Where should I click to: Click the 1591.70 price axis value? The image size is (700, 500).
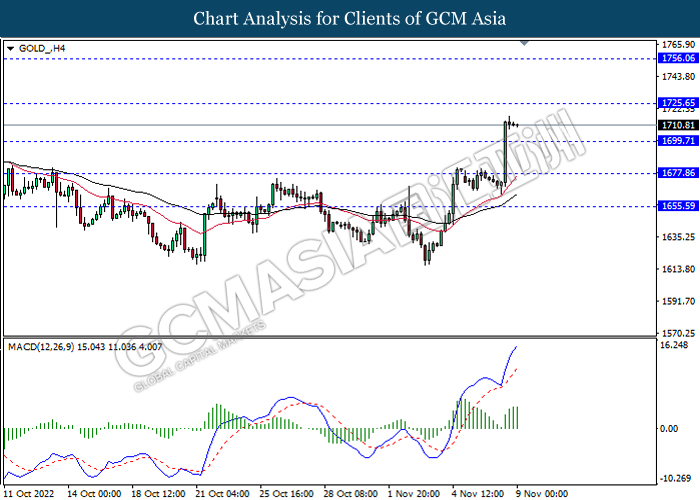point(678,301)
